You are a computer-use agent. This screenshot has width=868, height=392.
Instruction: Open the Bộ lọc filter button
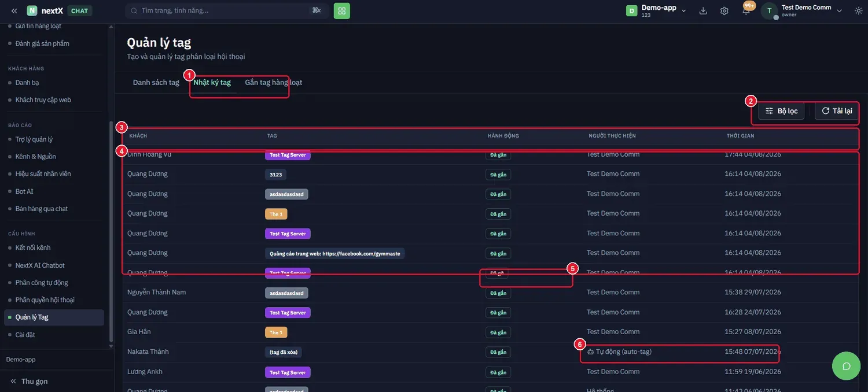[781, 111]
